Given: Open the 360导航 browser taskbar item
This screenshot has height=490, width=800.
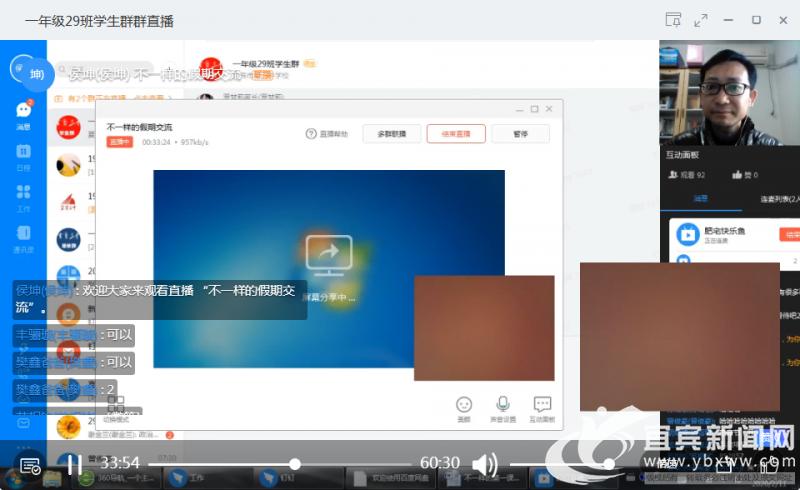Looking at the screenshot, I should click(x=118, y=479).
